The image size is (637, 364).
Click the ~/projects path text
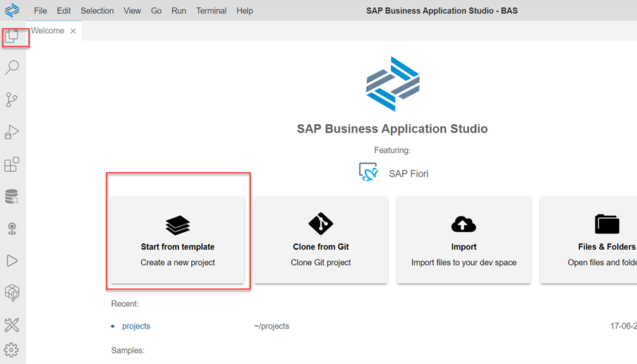pos(272,326)
